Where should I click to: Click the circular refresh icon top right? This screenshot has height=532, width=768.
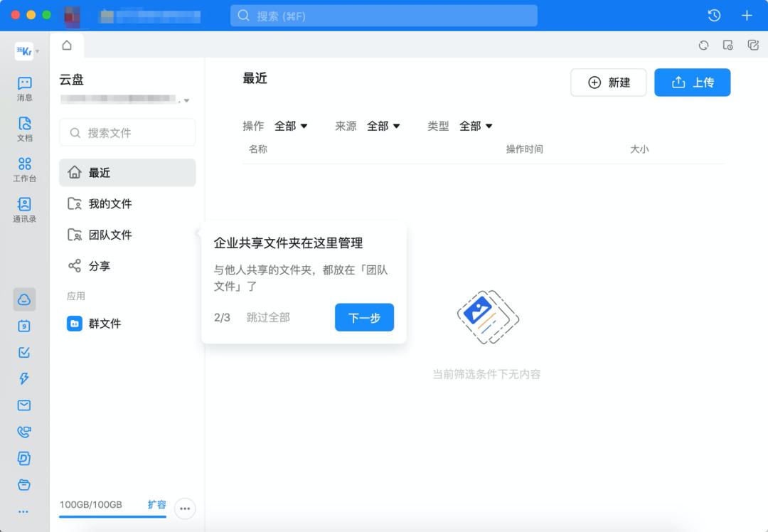(703, 46)
